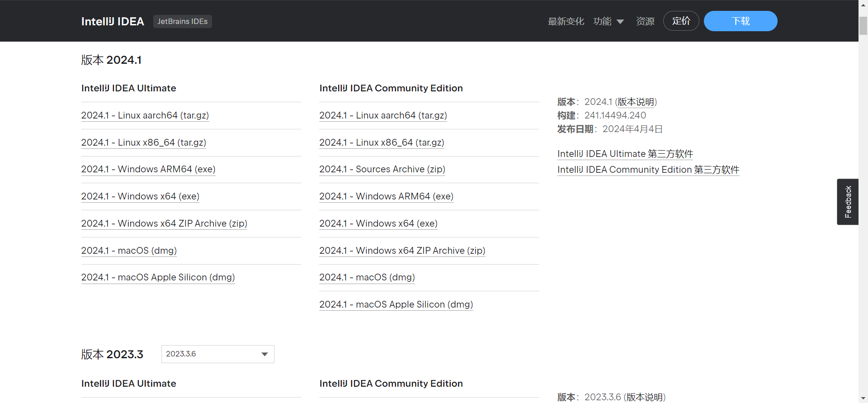Open the JetBrains IDEs badge

[x=183, y=21]
